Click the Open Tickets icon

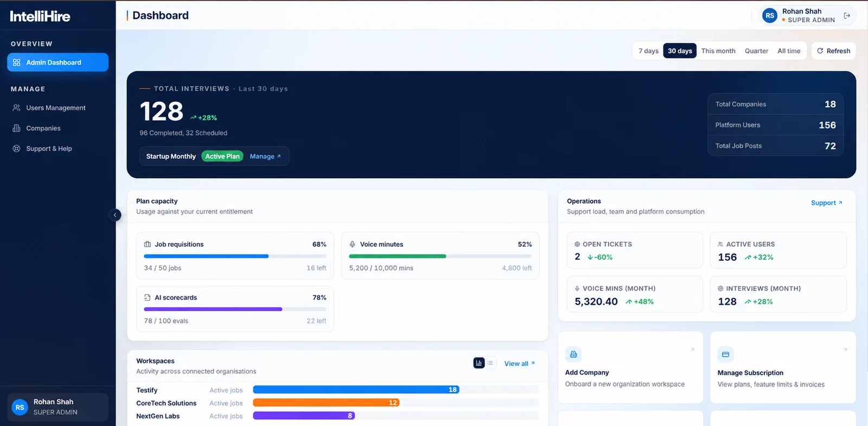577,244
